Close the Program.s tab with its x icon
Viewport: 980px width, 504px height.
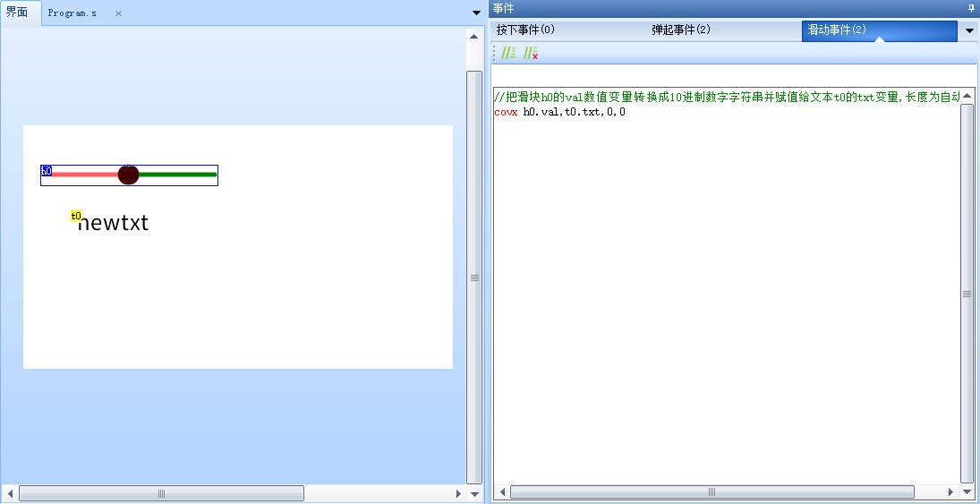point(118,13)
